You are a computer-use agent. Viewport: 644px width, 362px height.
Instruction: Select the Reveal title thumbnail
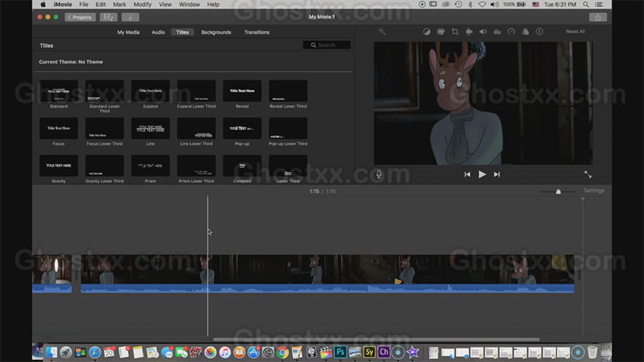click(x=242, y=91)
